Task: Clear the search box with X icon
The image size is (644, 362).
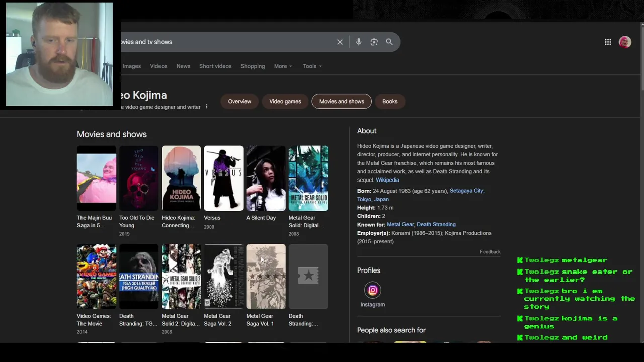Action: (340, 42)
